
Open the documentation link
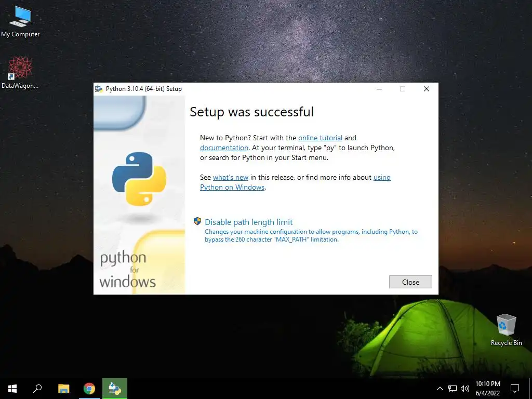click(224, 148)
